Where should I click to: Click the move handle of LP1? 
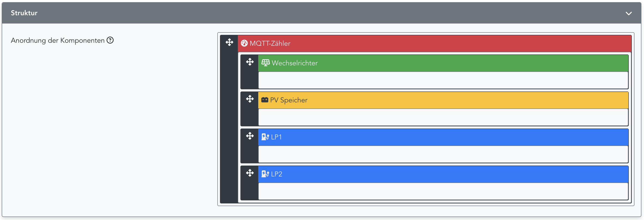250,136
